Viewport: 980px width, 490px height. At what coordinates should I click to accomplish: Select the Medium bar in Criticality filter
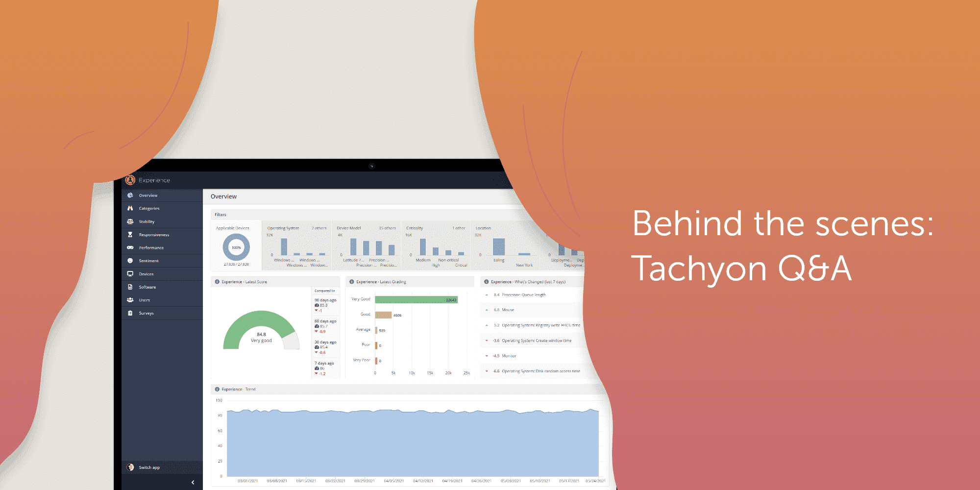(423, 247)
